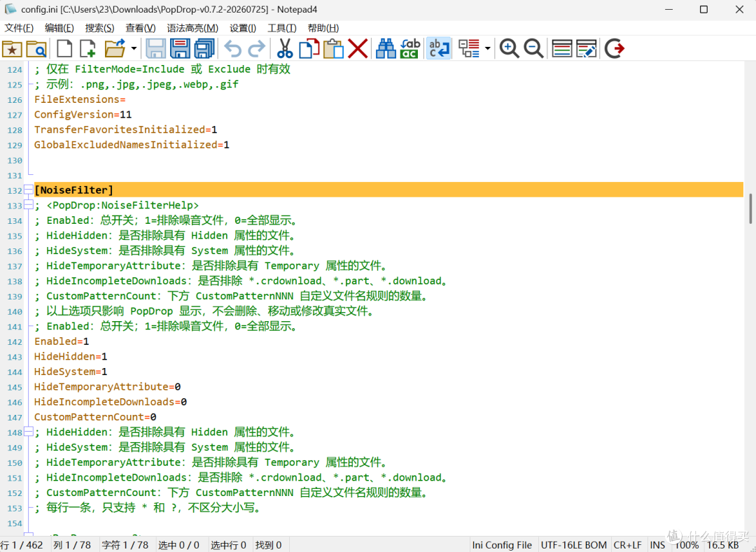This screenshot has width=756, height=552.
Task: Click the 列 1 / 78 status entry
Action: pos(72,545)
